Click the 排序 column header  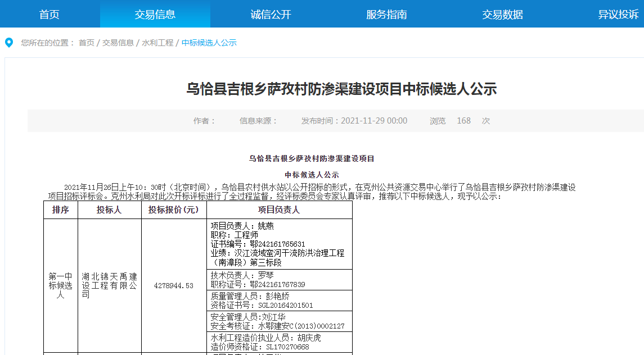[x=61, y=210]
